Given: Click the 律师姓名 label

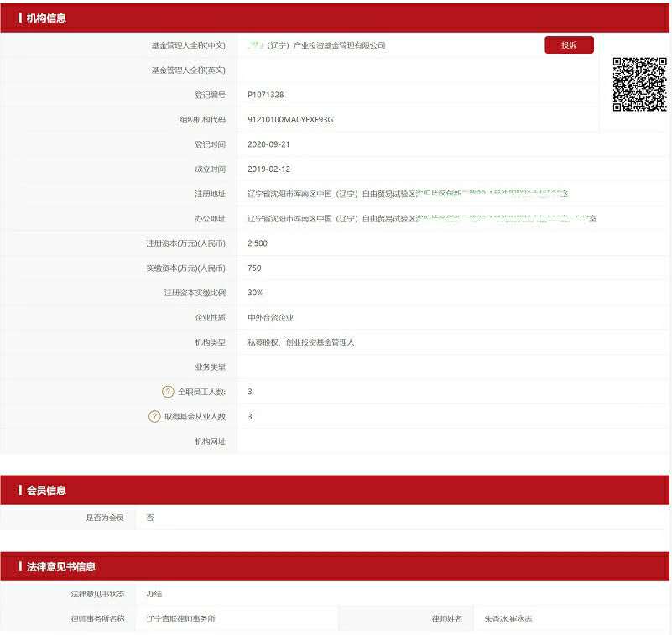Looking at the screenshot, I should tap(447, 619).
